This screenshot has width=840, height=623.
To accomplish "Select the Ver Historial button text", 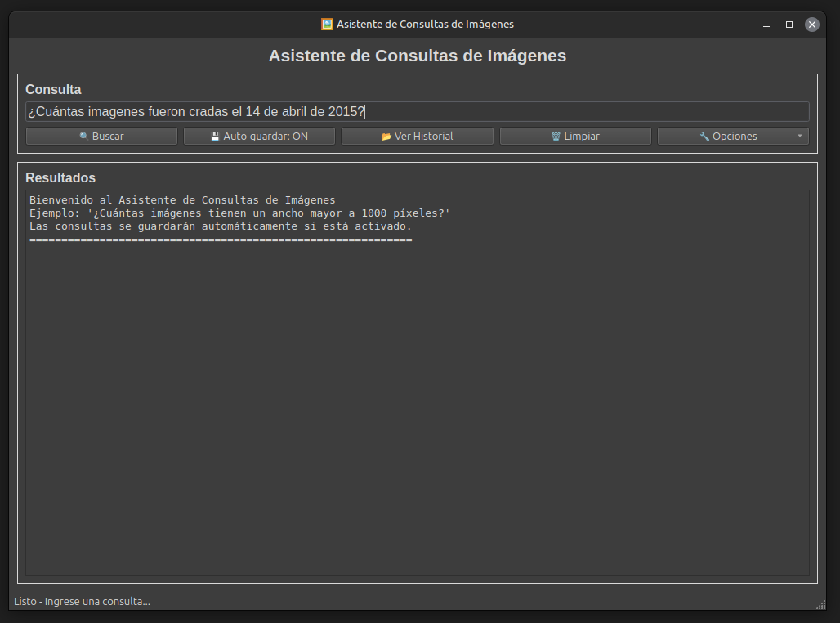I will pos(423,137).
